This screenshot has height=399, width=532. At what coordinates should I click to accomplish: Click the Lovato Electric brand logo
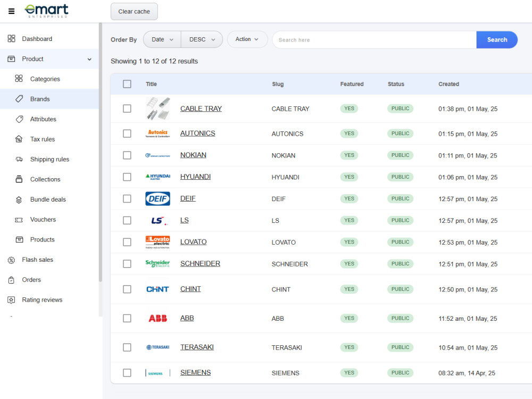pyautogui.click(x=158, y=242)
